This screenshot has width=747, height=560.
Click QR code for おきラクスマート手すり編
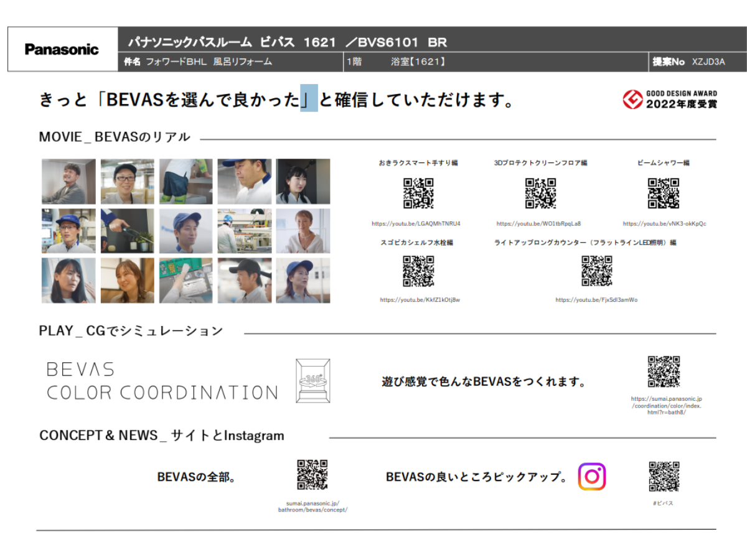click(x=418, y=194)
